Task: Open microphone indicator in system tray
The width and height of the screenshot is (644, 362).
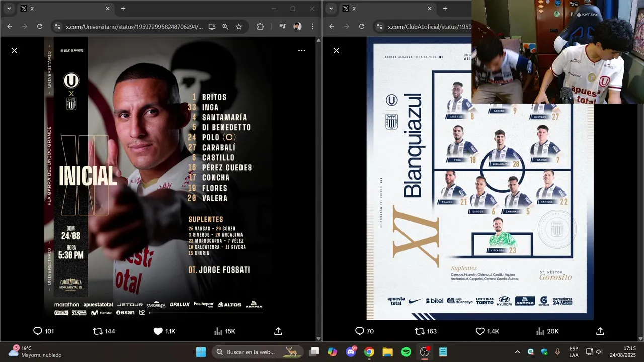Action: coord(557,352)
